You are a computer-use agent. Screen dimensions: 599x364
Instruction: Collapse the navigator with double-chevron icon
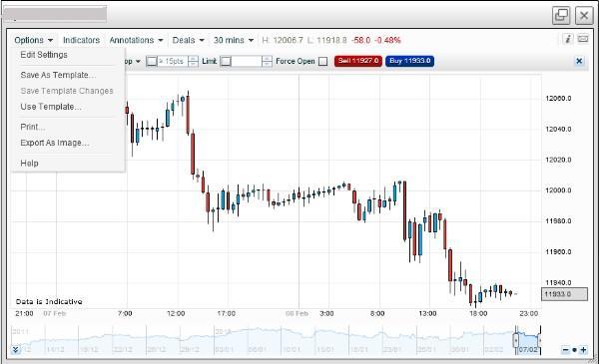15,349
